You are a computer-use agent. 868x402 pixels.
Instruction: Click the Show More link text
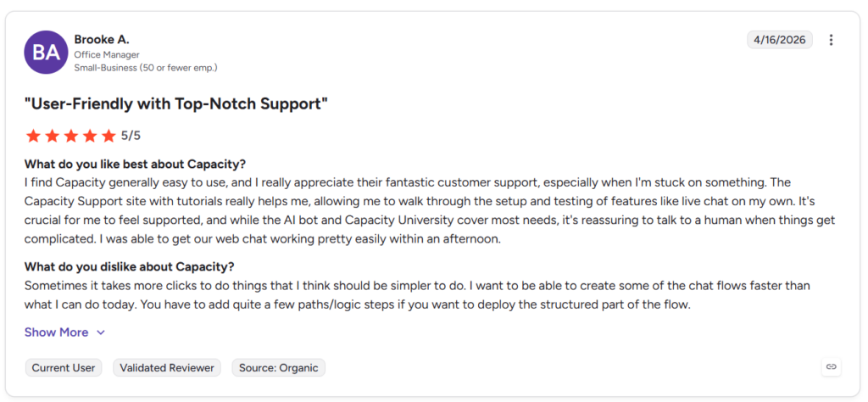pos(57,332)
